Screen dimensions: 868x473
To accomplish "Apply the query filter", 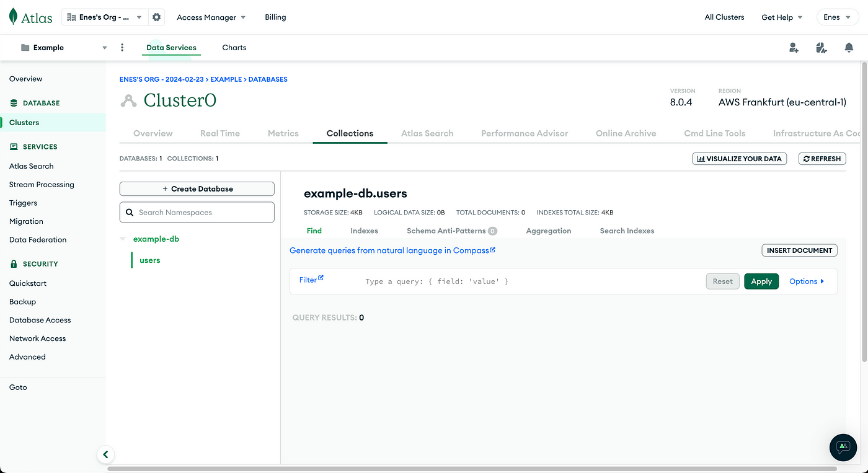I will [x=761, y=281].
